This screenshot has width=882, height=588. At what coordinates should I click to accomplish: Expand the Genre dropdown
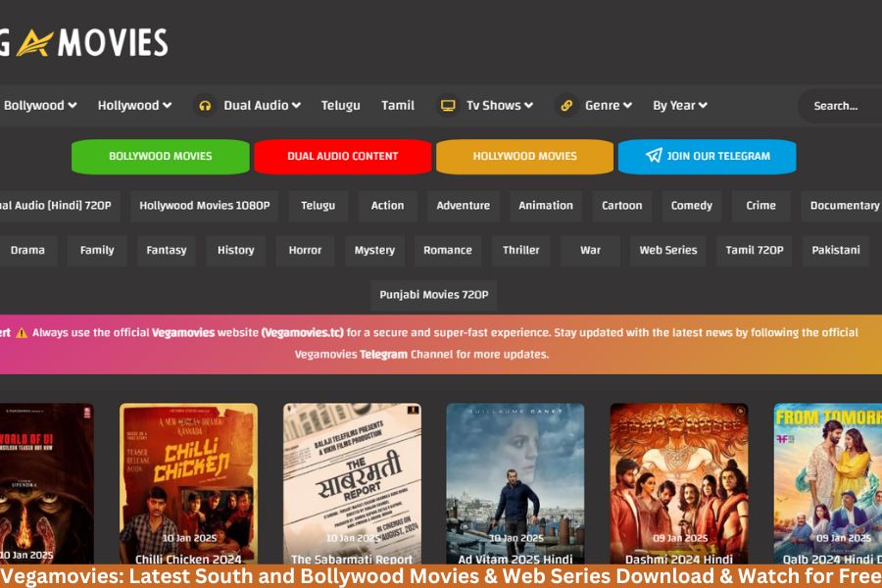point(608,105)
